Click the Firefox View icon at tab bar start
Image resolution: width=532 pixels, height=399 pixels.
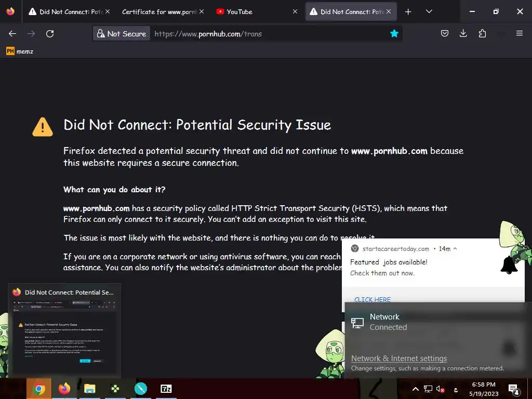tap(10, 11)
